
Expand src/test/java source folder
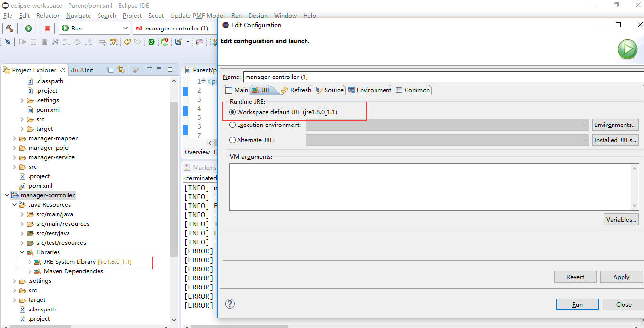pos(22,233)
